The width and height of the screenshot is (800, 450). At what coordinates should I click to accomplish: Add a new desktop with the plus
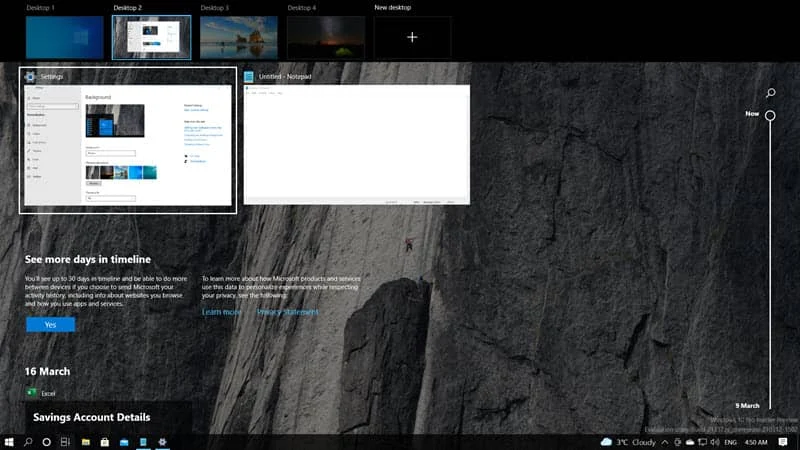[x=412, y=37]
